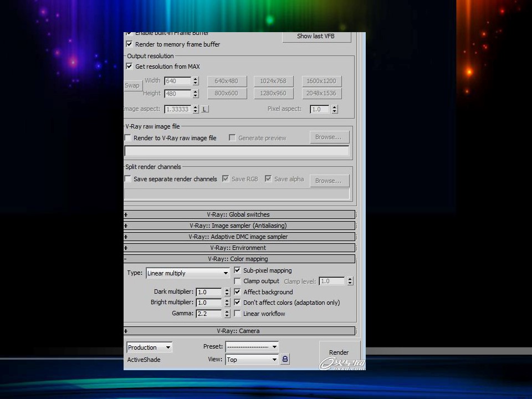Click the Show last VFB button
The image size is (532, 399).
(x=316, y=37)
